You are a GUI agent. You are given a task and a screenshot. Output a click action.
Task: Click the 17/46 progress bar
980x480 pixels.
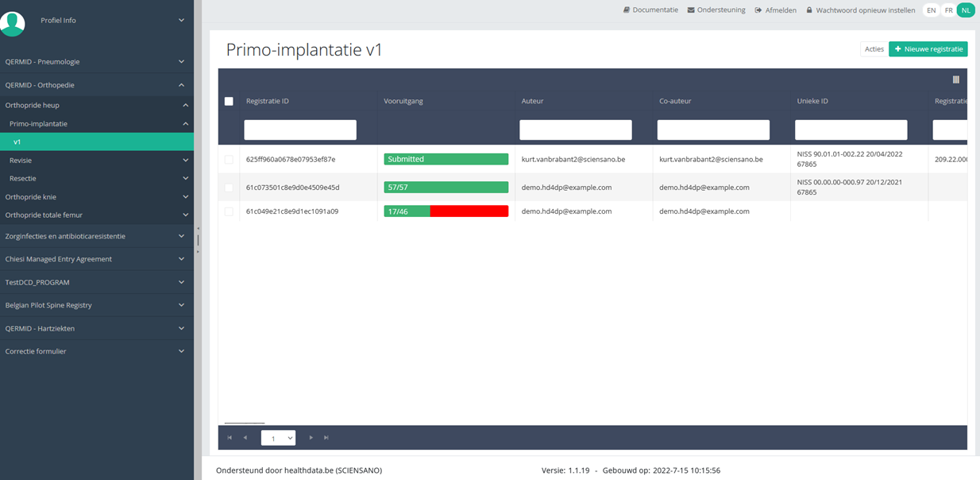(446, 211)
